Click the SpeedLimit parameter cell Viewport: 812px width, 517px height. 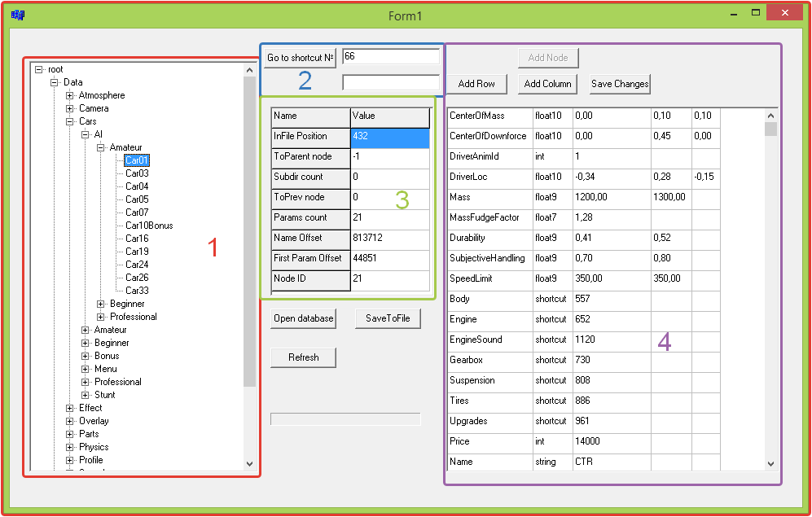pos(489,281)
